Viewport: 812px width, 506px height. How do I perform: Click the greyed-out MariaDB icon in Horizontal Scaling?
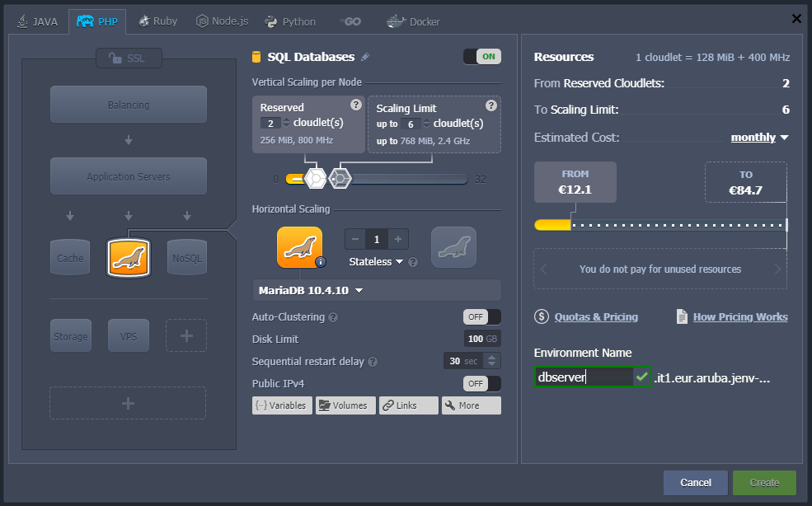[453, 247]
